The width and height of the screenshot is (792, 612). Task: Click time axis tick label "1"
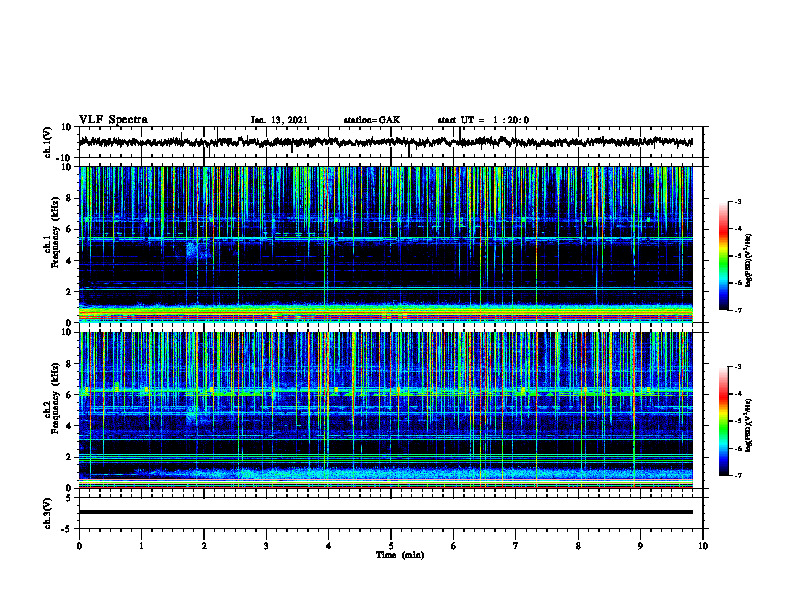pyautogui.click(x=141, y=546)
